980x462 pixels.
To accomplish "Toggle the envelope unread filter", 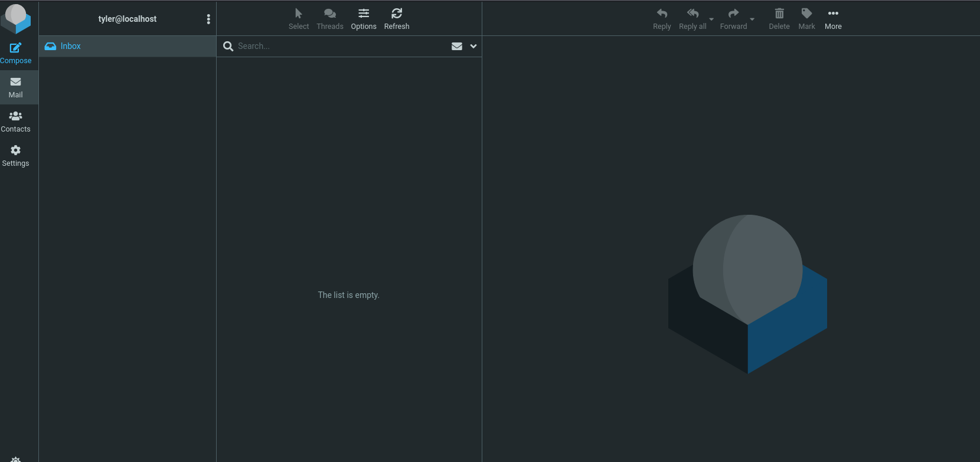I will [x=457, y=46].
